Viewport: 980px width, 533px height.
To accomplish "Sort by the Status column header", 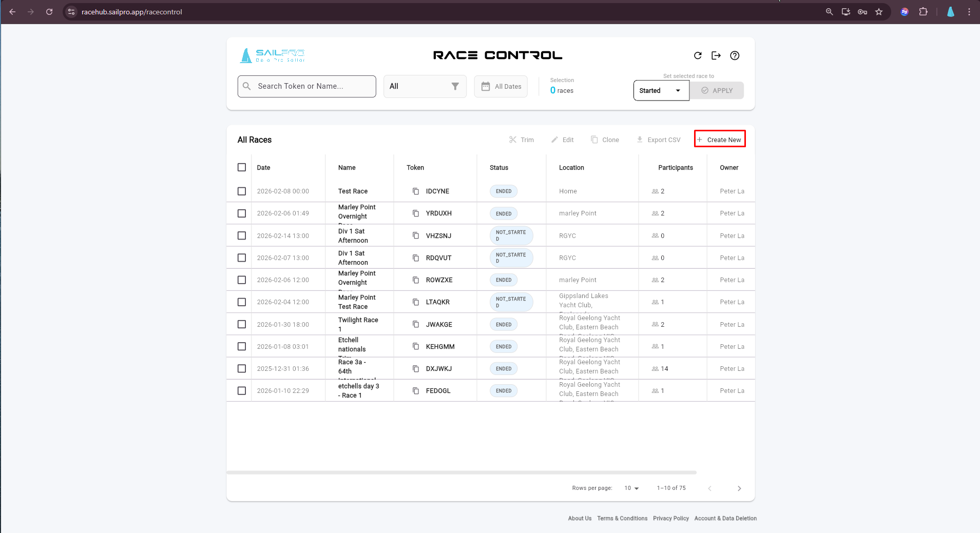I will click(x=498, y=168).
